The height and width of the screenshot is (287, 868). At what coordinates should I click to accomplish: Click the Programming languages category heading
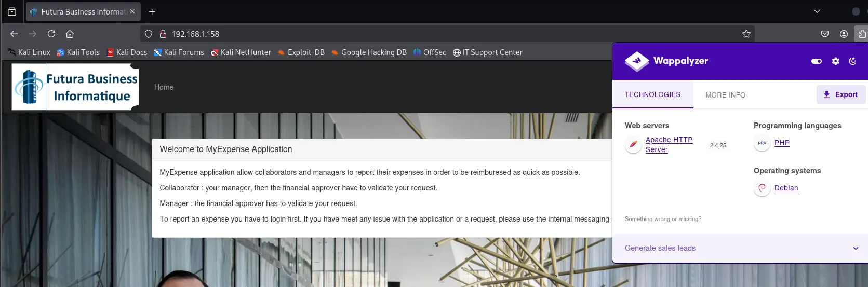click(797, 126)
